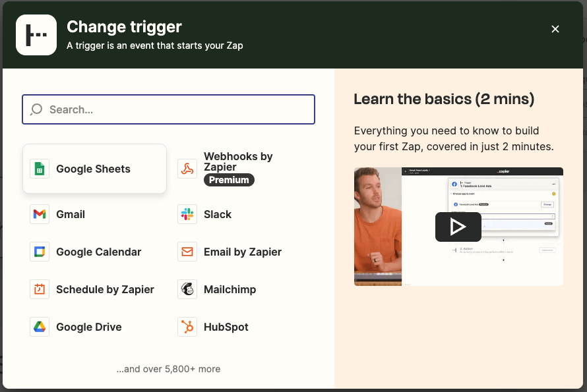Click the Premium badge under Webhooks
The width and height of the screenshot is (587, 392).
tap(229, 180)
